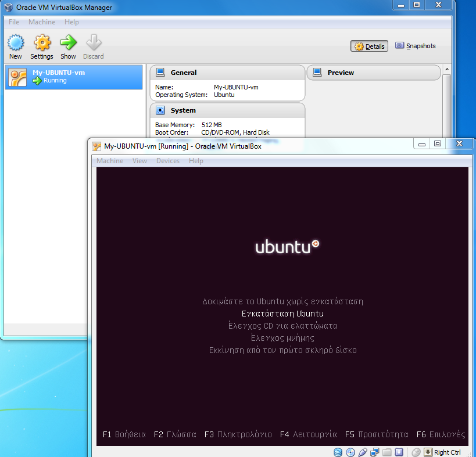Image resolution: width=476 pixels, height=457 pixels.
Task: Click the scroll-up arrow of the details scrollbar
Action: [x=447, y=70]
